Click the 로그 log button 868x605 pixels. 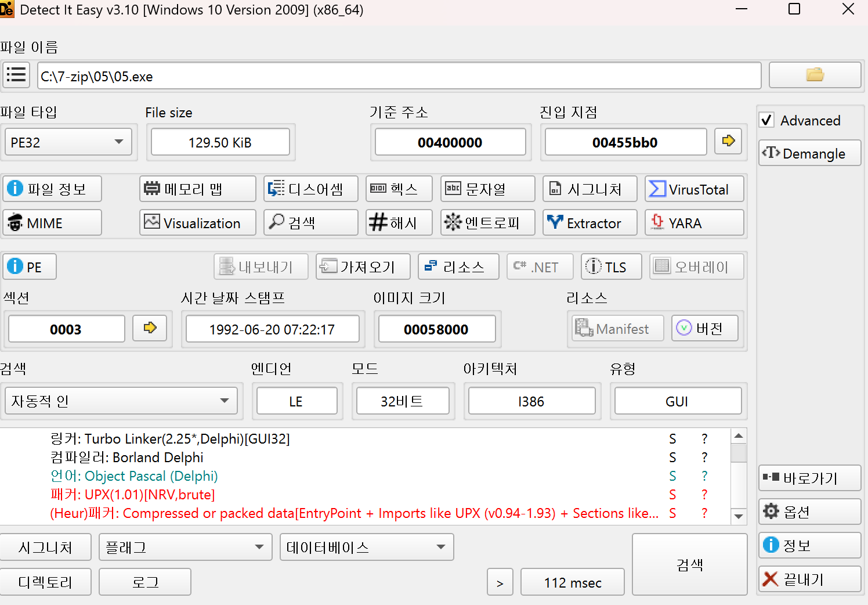(145, 582)
